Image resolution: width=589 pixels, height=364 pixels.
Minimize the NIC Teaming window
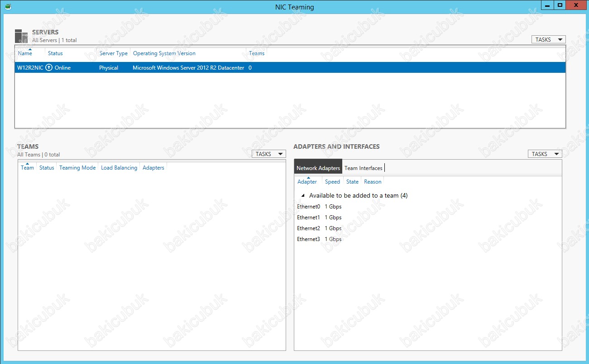(548, 5)
